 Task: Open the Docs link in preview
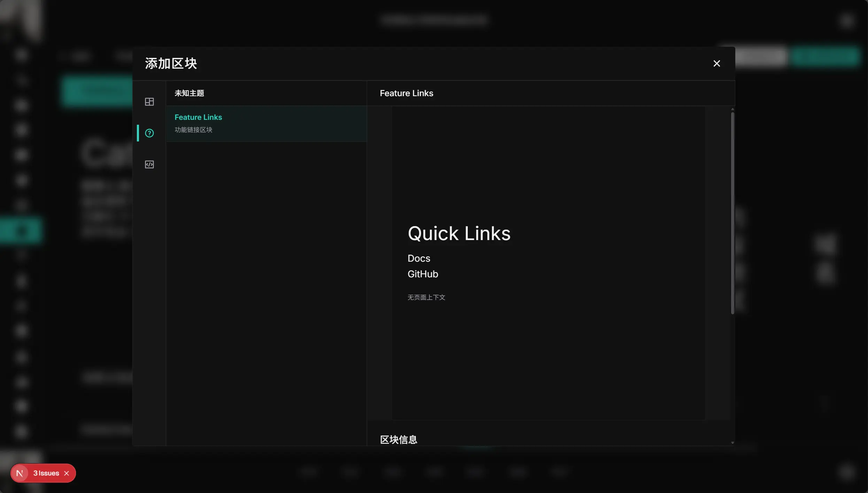(419, 259)
